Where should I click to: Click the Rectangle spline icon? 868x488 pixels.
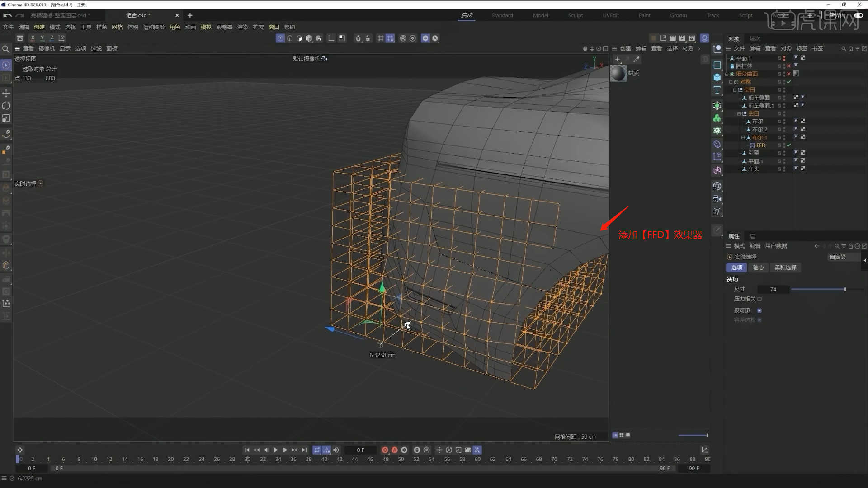click(717, 65)
